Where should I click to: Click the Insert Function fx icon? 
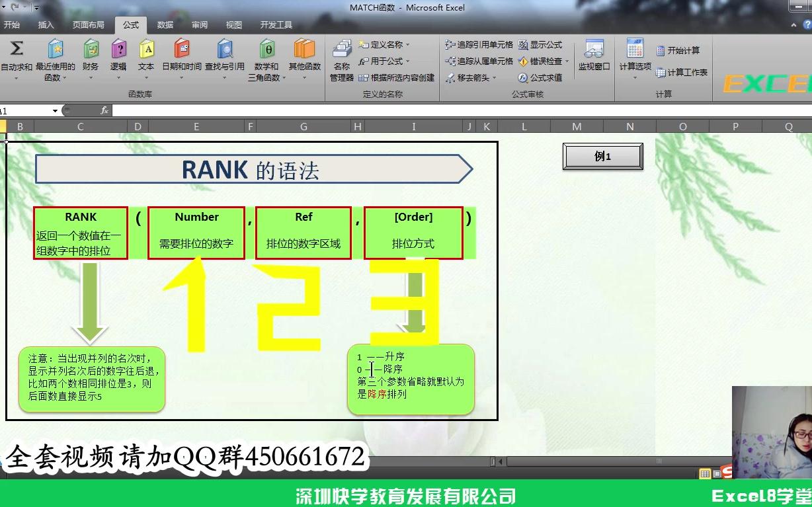(104, 110)
